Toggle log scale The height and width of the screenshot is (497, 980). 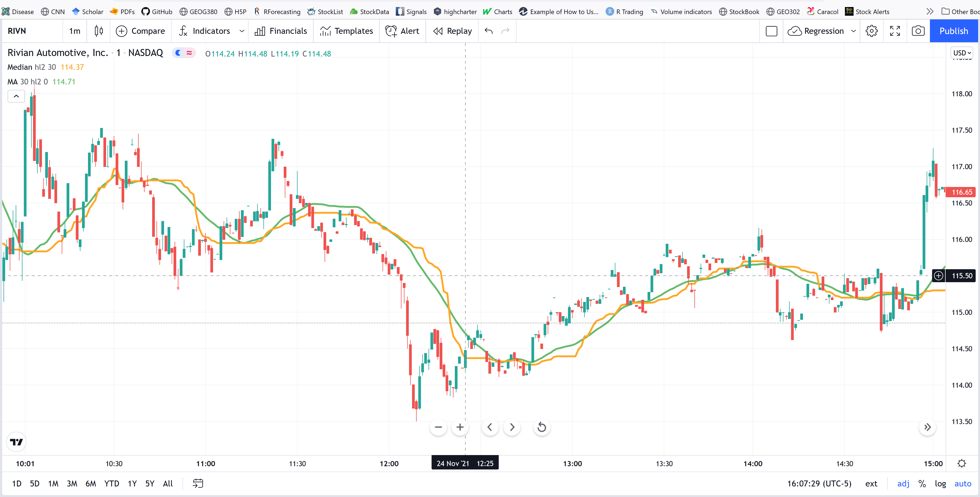(x=940, y=483)
